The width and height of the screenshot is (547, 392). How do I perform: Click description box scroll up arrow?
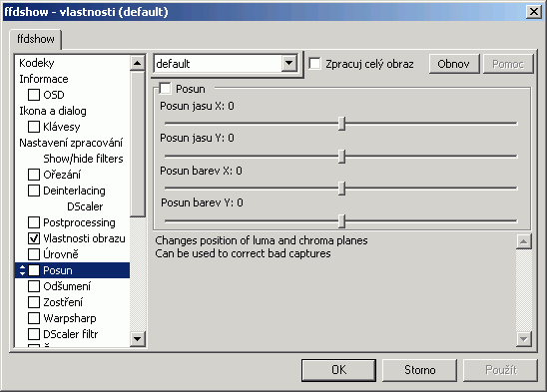coord(524,241)
